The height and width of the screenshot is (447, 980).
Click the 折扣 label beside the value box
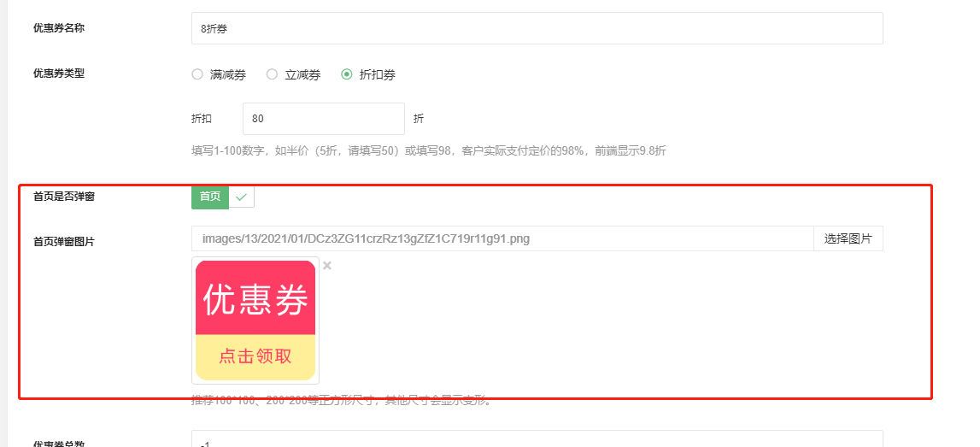[x=202, y=119]
